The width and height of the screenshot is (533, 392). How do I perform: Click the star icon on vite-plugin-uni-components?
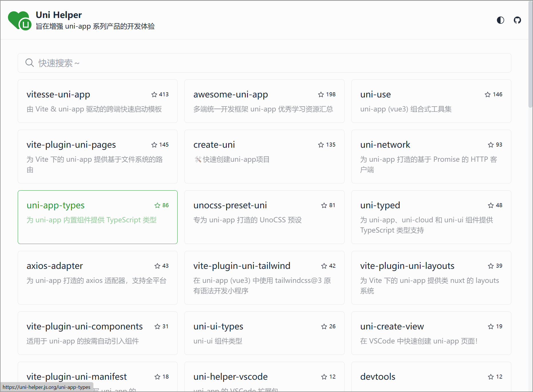click(157, 327)
